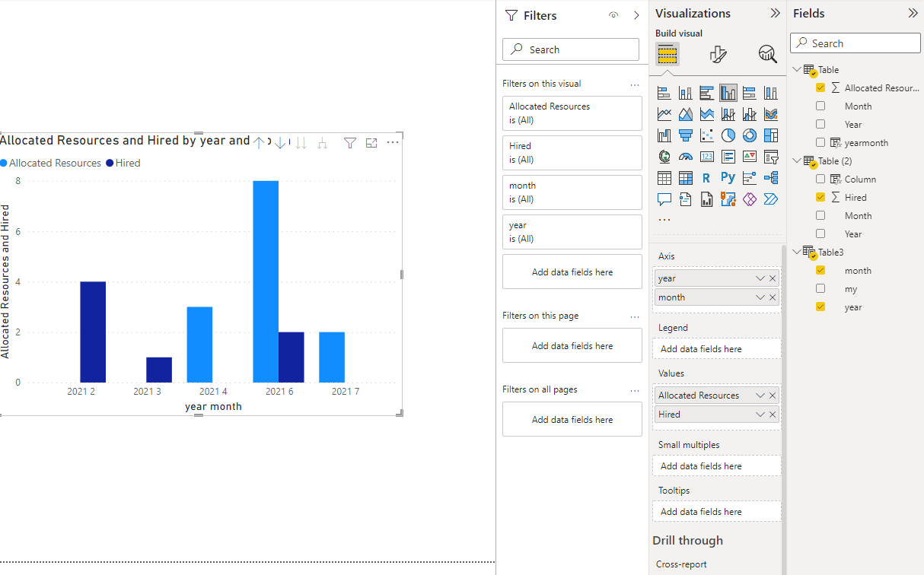Click the chart's filter funnel icon

pos(350,143)
